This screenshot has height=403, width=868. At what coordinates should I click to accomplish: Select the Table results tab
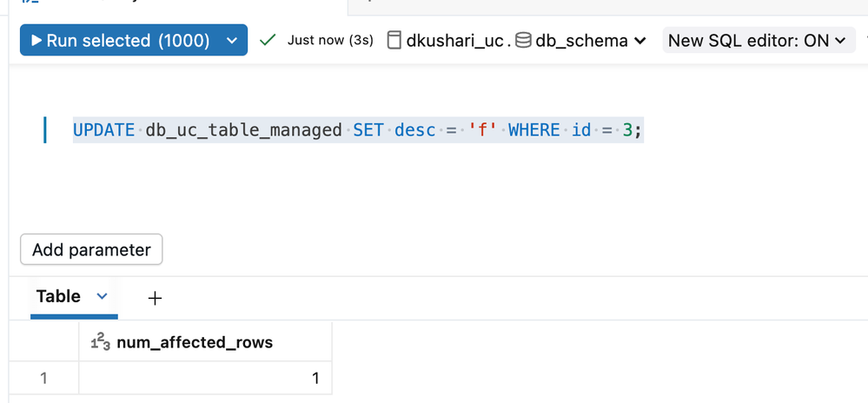[x=58, y=296]
